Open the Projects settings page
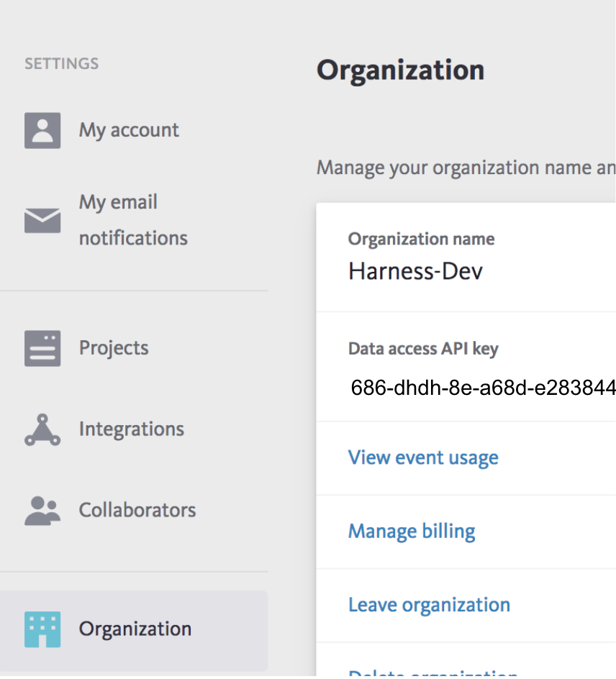This screenshot has width=616, height=679. tap(114, 347)
